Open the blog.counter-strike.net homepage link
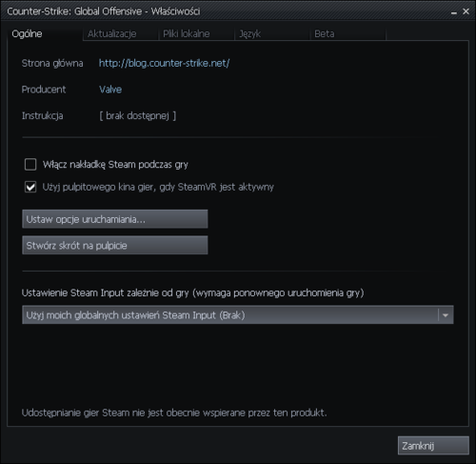 pyautogui.click(x=164, y=63)
